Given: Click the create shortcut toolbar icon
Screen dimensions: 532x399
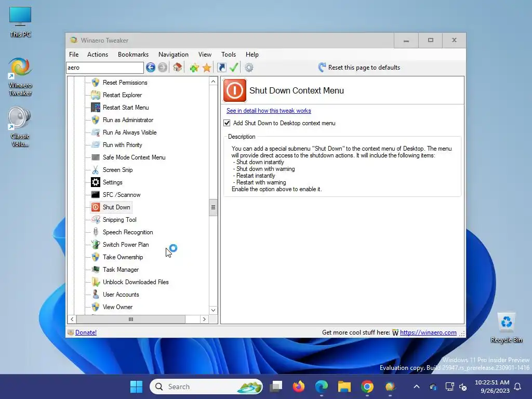Looking at the screenshot, I should click(221, 68).
